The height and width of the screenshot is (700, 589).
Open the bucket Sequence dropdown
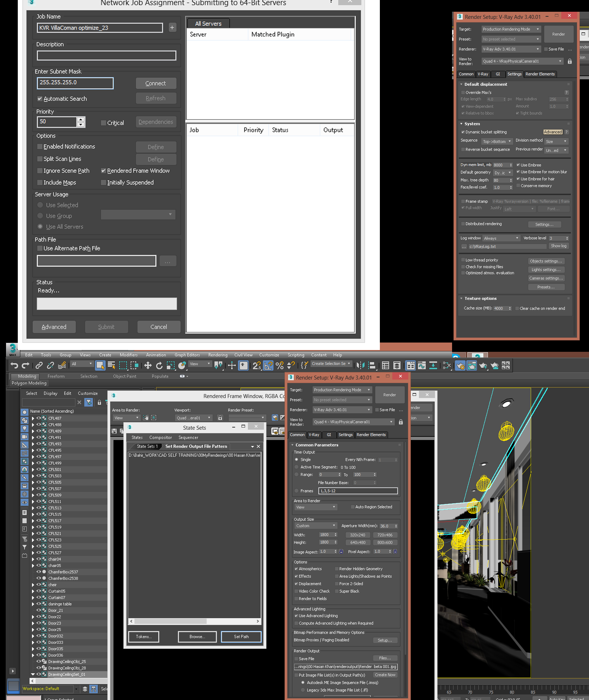497,141
